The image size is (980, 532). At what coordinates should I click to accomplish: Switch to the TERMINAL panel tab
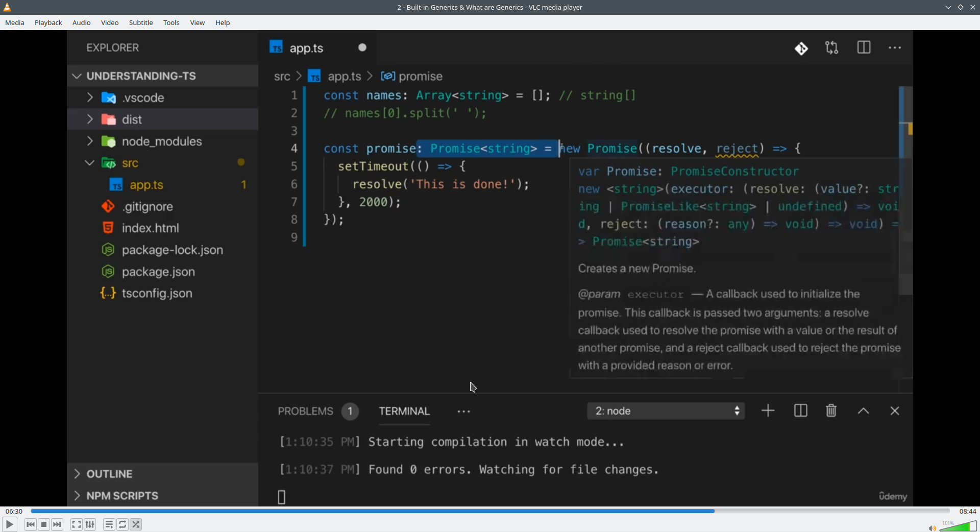click(x=404, y=412)
